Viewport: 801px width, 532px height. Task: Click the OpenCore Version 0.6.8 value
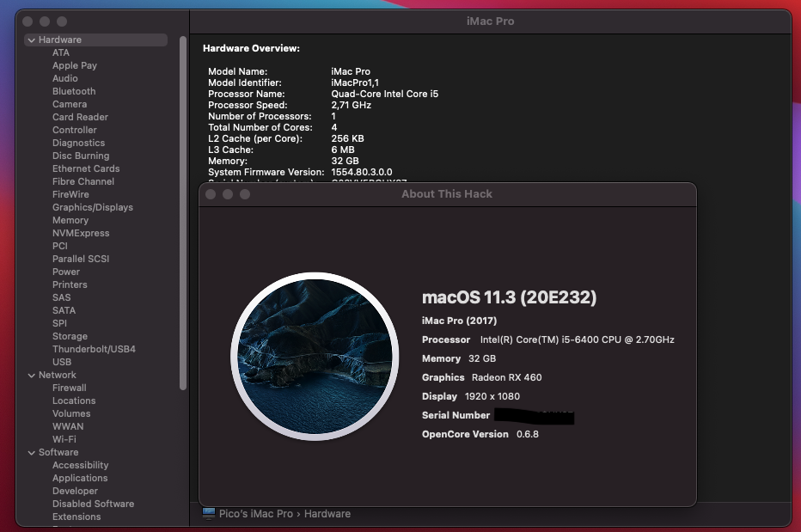528,434
